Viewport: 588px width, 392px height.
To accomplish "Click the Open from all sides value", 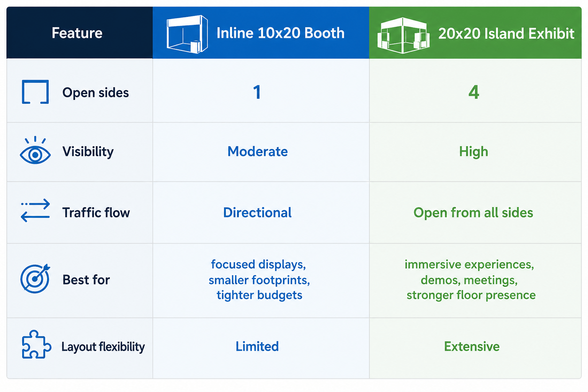I will coord(474,212).
